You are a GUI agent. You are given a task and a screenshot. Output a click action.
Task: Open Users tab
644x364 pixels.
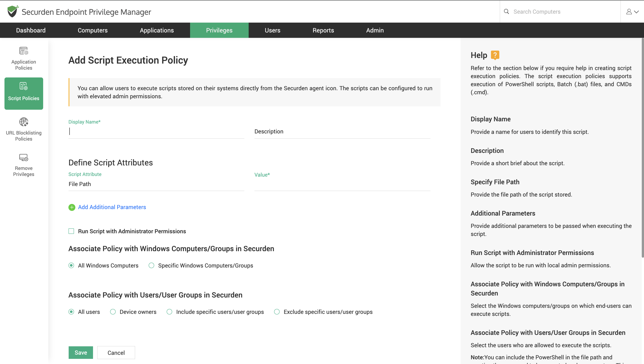coord(273,30)
